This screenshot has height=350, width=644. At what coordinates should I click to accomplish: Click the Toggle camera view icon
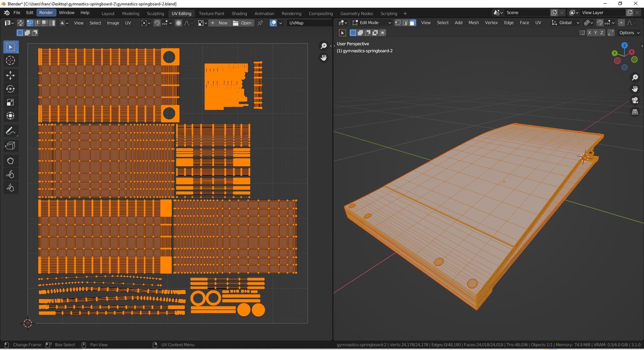[635, 100]
